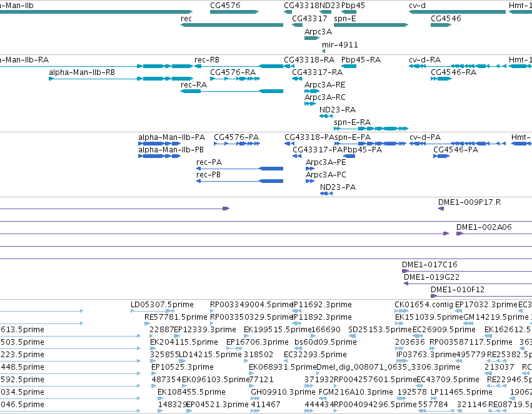Select the cv-d-RA transcript label

click(x=424, y=60)
